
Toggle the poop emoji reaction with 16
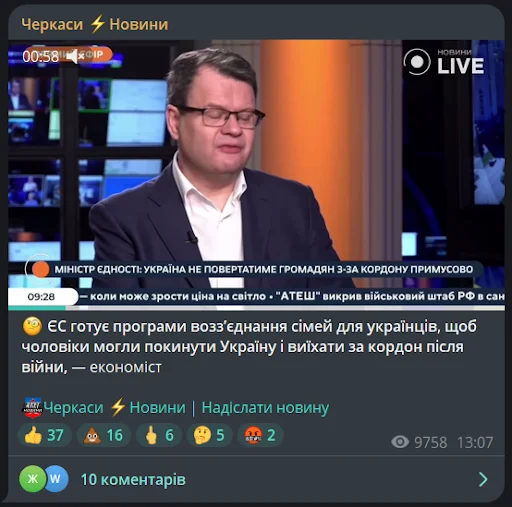[104, 435]
